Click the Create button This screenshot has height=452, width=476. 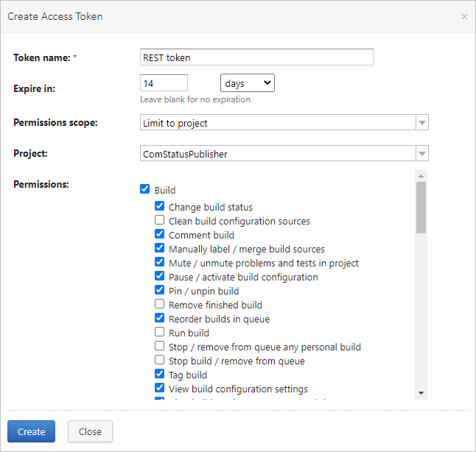tap(31, 431)
